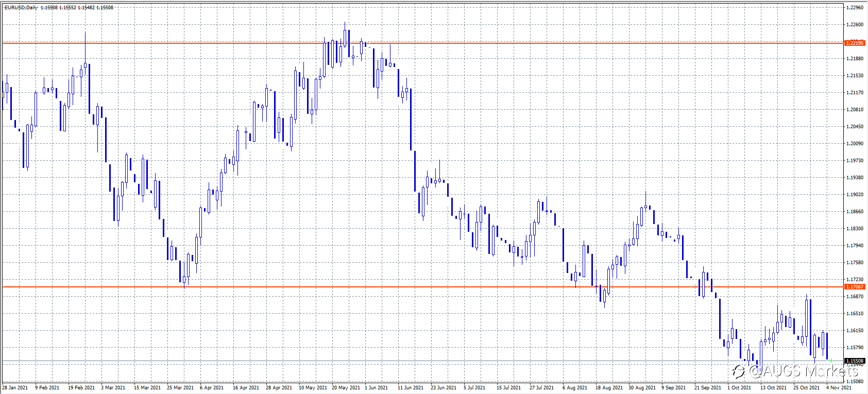Click the black 1.15508 current price tag

855,361
